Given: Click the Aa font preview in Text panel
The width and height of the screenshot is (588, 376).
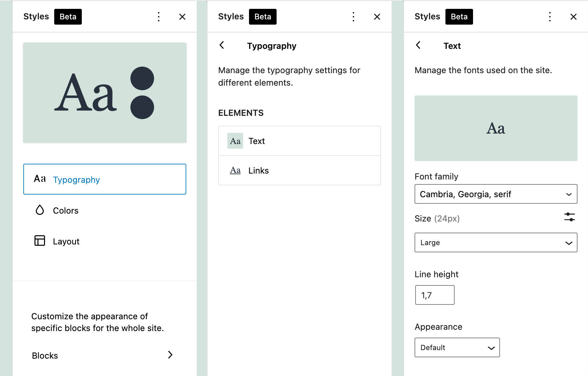Looking at the screenshot, I should click(496, 128).
